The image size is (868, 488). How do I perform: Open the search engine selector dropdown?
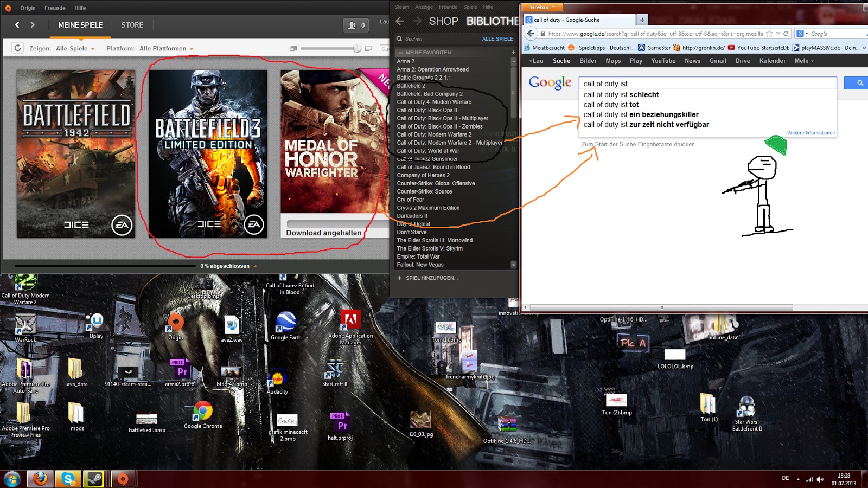[x=802, y=34]
